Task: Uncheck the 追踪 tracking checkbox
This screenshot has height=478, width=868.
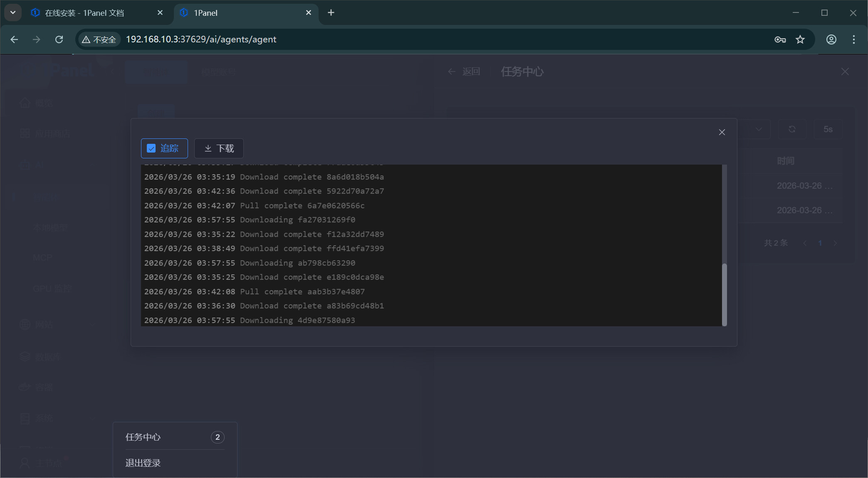Action: click(x=151, y=148)
